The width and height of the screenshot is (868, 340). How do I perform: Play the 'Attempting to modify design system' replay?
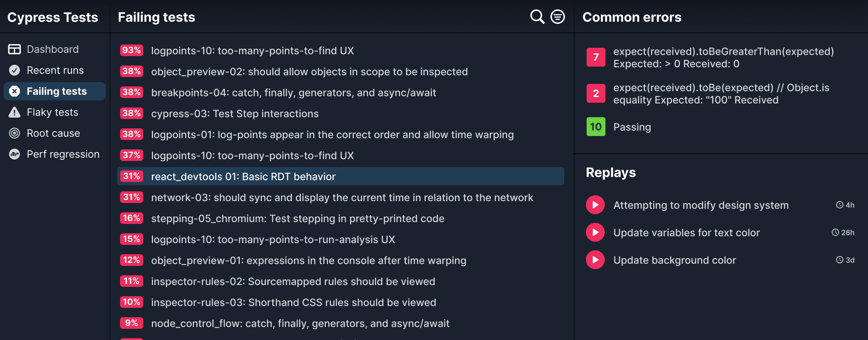(x=595, y=205)
